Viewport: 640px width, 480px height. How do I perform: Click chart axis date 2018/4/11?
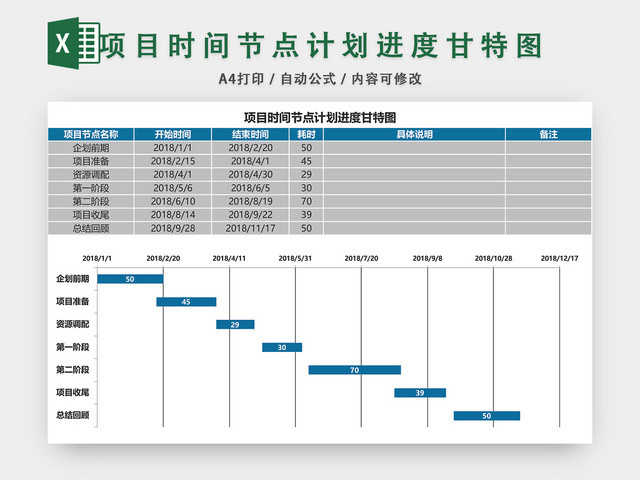tap(229, 258)
